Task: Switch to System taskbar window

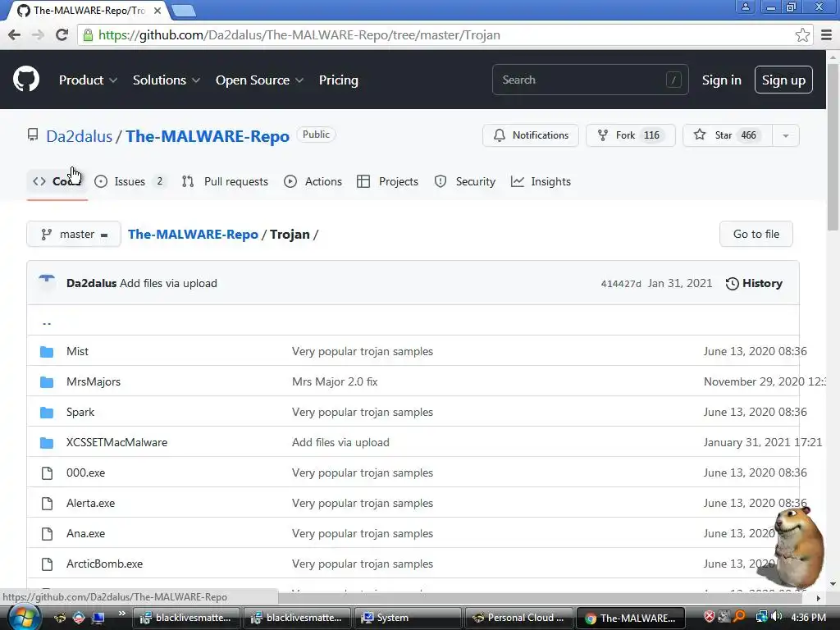Action: 408,618
